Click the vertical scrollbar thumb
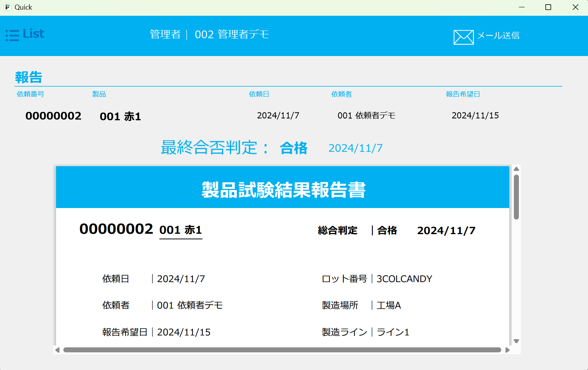Image resolution: width=588 pixels, height=370 pixels. point(516,197)
